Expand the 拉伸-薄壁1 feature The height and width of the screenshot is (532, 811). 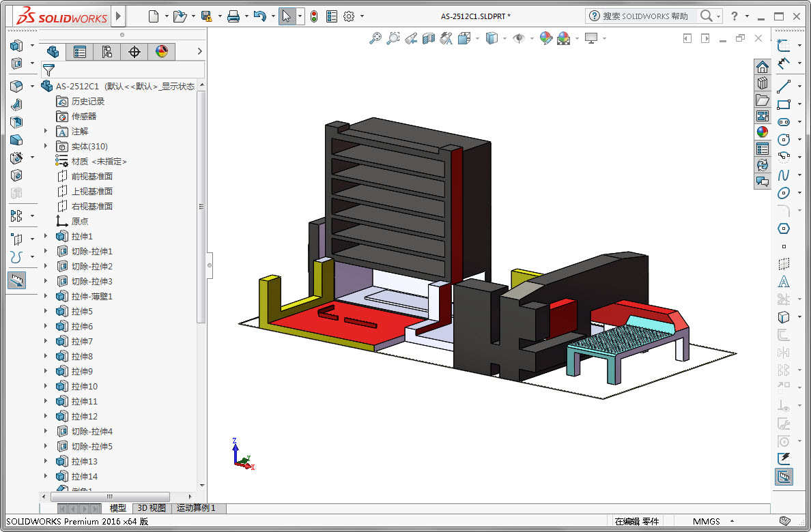pyautogui.click(x=46, y=296)
